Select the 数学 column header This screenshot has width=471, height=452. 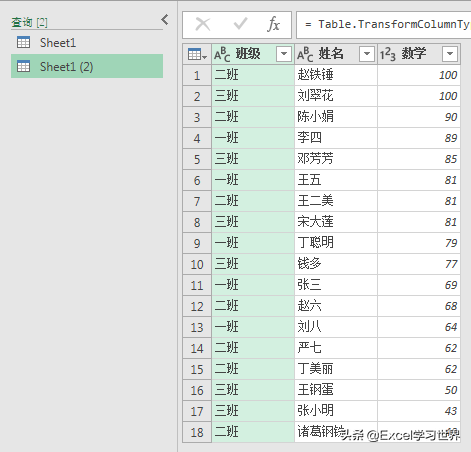[419, 54]
